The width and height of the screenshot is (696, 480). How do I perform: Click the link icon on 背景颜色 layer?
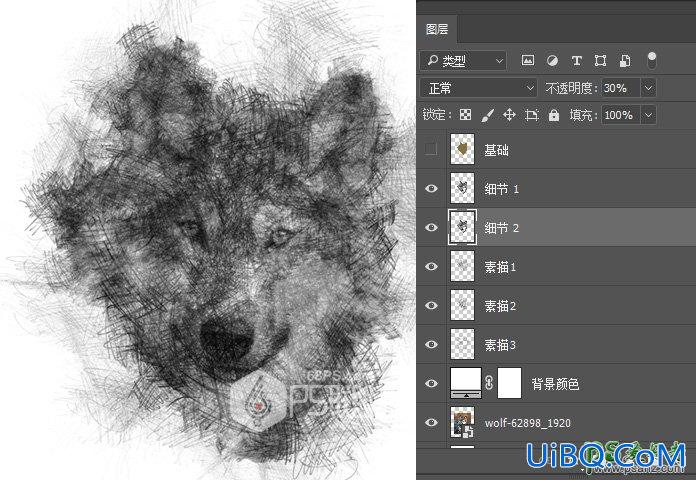(x=489, y=383)
